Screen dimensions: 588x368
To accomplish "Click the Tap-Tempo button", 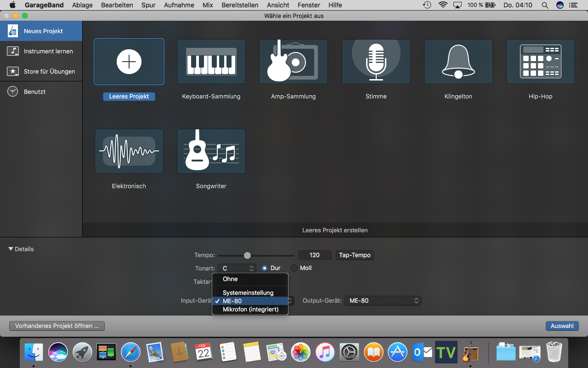I will coord(355,255).
